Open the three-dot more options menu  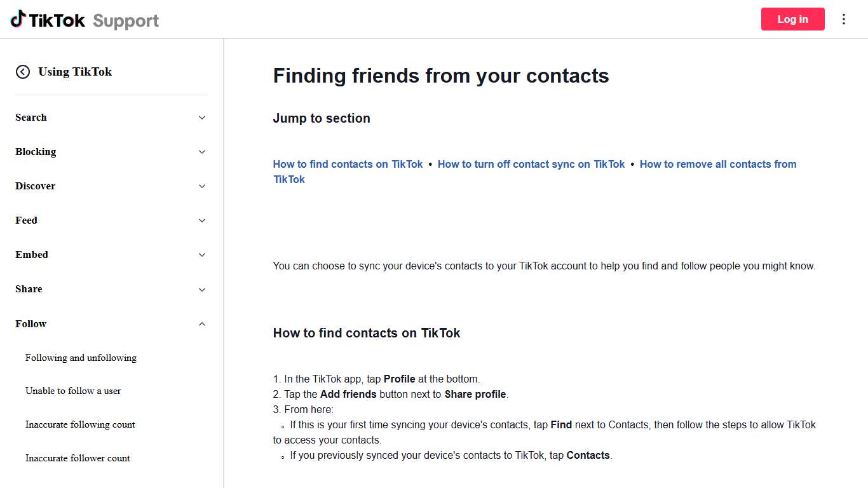tap(844, 19)
